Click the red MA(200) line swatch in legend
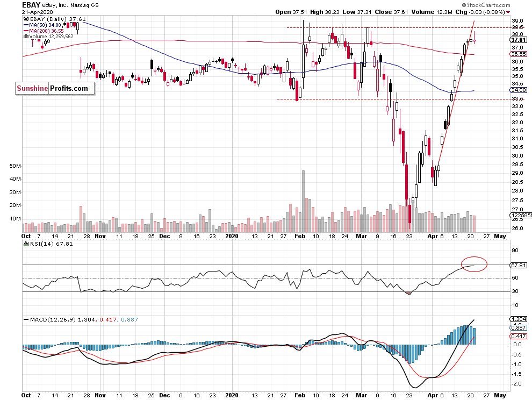532x400 pixels. point(26,31)
